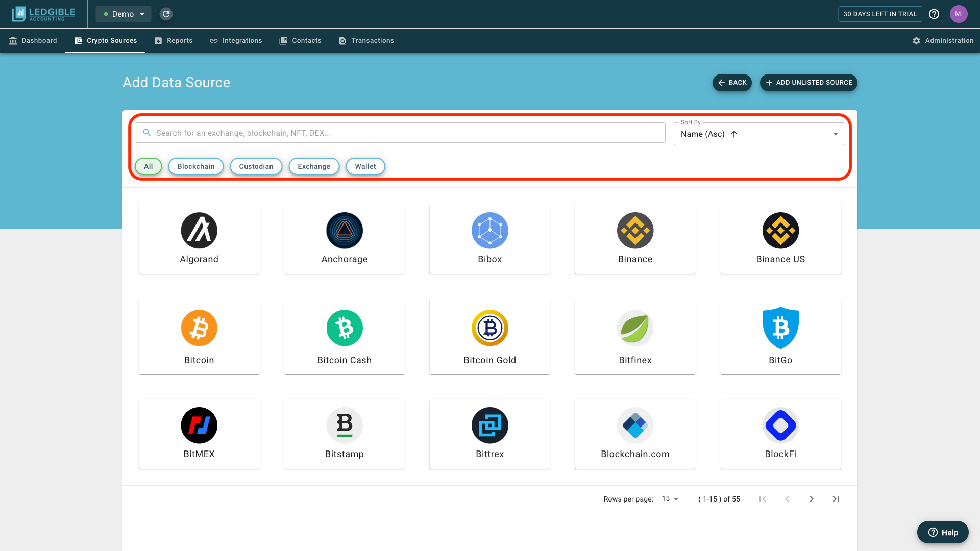Screen dimensions: 980x551
Task: Click the Anchorage logo icon
Action: click(x=345, y=231)
